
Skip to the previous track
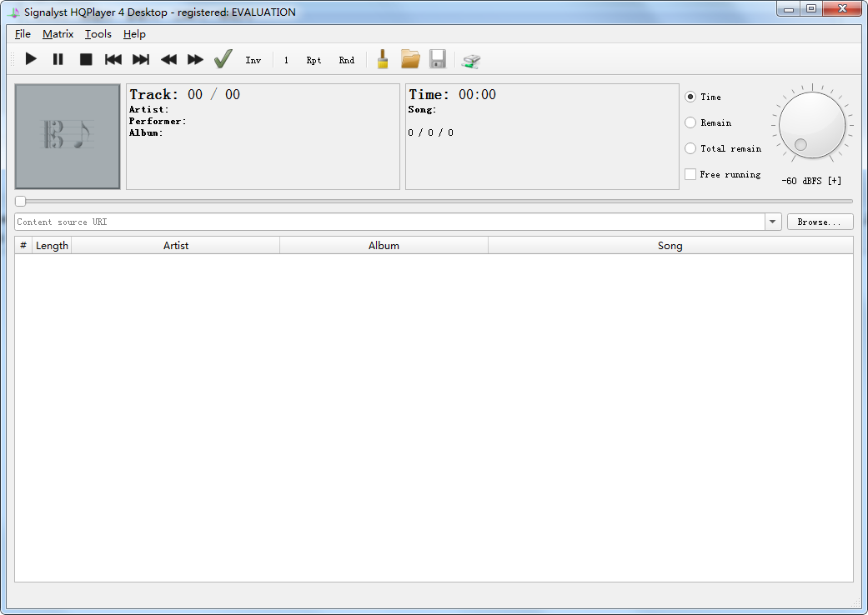click(113, 59)
